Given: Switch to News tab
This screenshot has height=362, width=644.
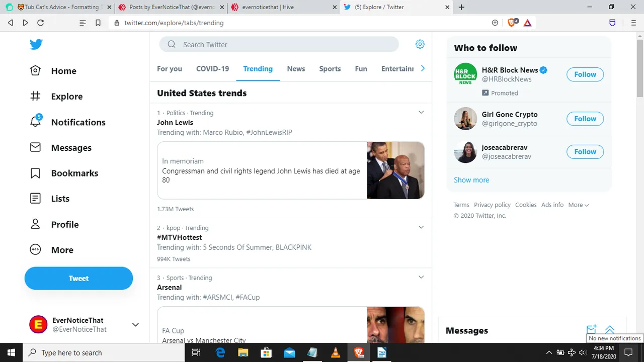Looking at the screenshot, I should click(x=296, y=69).
